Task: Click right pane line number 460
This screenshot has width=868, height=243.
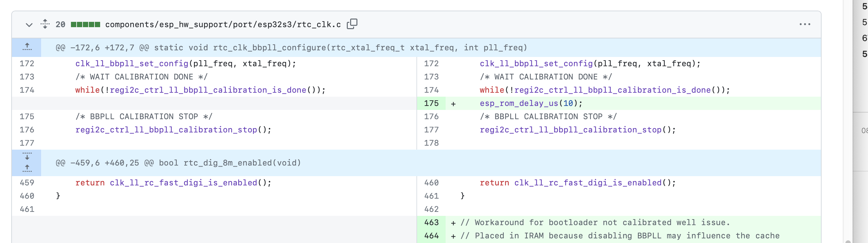Action: tap(431, 183)
